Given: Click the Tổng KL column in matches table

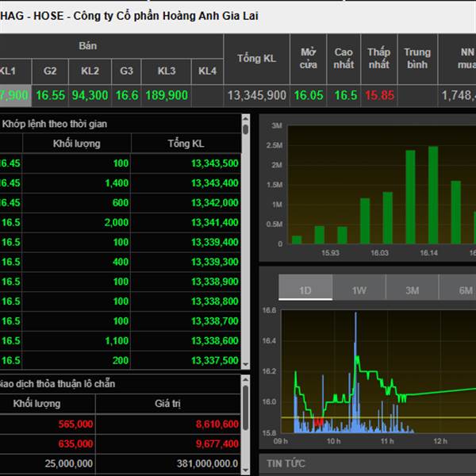Looking at the screenshot, I should (186, 144).
